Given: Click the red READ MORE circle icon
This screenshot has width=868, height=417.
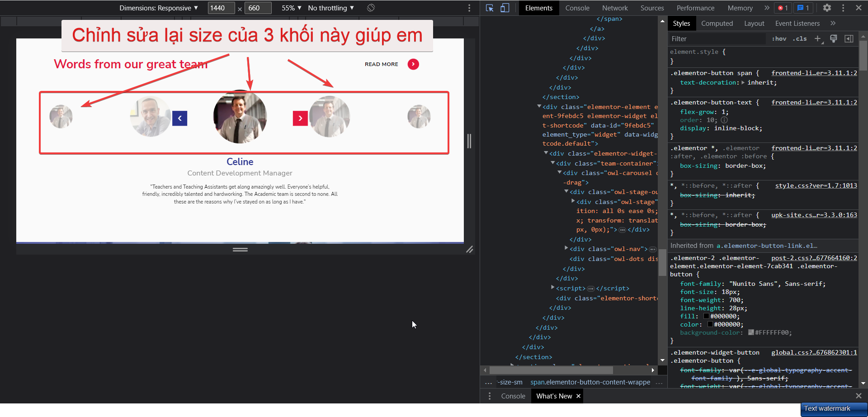Looking at the screenshot, I should pyautogui.click(x=413, y=64).
